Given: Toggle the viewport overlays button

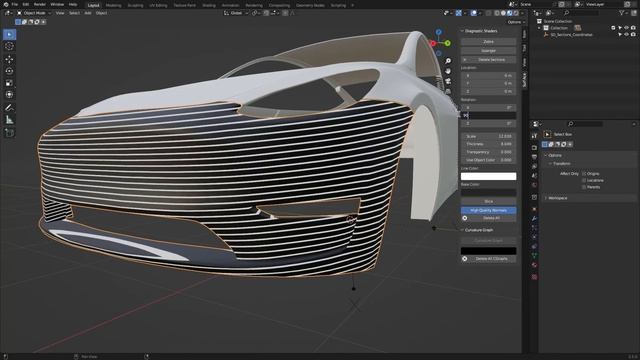Looking at the screenshot, I should [x=473, y=13].
